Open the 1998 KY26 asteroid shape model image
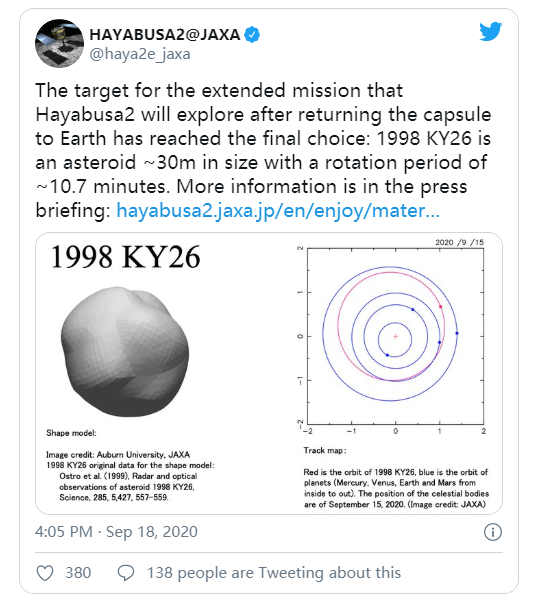Viewport: 534px width, 603px height. pos(125,351)
